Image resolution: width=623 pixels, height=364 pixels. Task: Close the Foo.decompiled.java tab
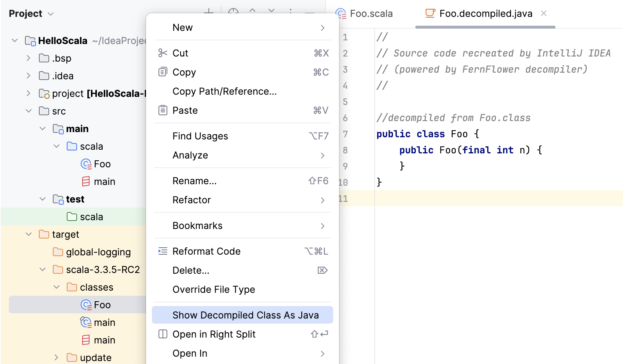coord(543,13)
